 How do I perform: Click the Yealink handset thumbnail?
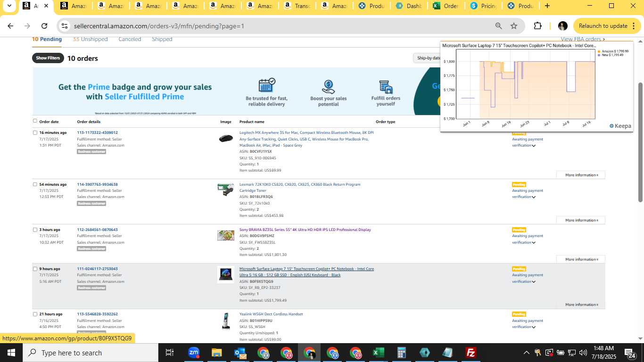(226, 321)
